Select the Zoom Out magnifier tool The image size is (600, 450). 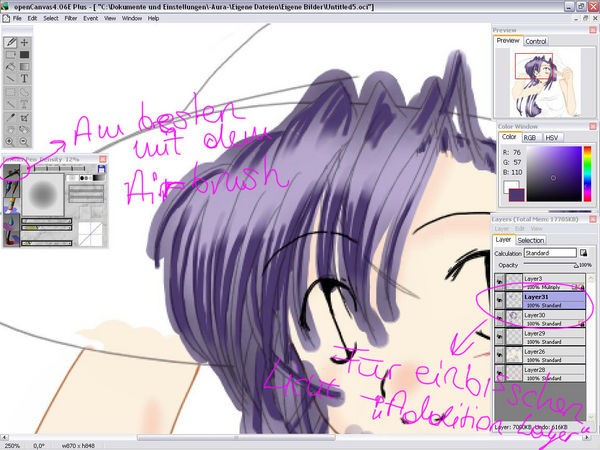point(25,141)
